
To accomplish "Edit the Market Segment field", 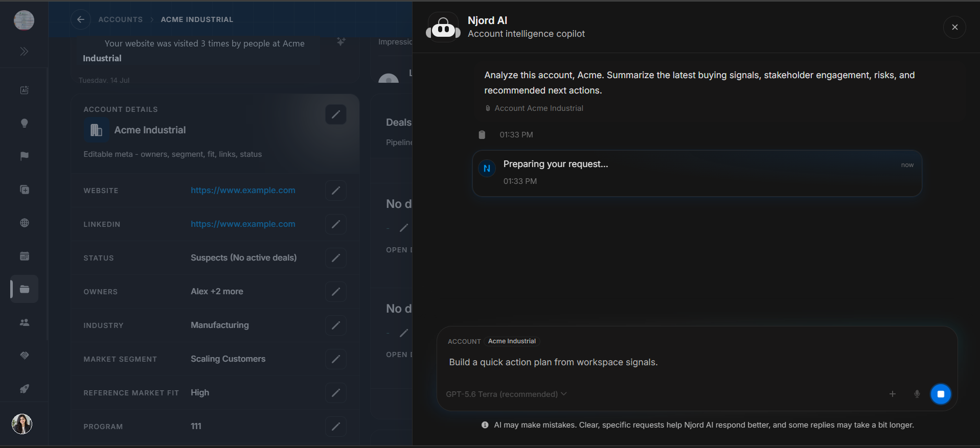I will [x=336, y=359].
